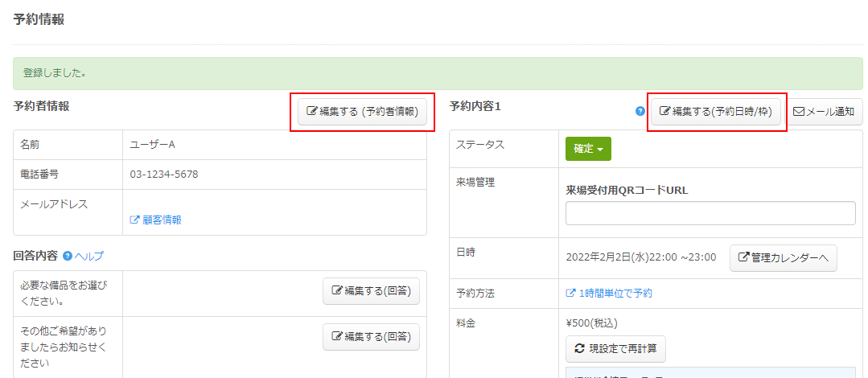The height and width of the screenshot is (378, 868).
Task: Open the ヘルプ link beside 回答内容
Action: [x=89, y=256]
